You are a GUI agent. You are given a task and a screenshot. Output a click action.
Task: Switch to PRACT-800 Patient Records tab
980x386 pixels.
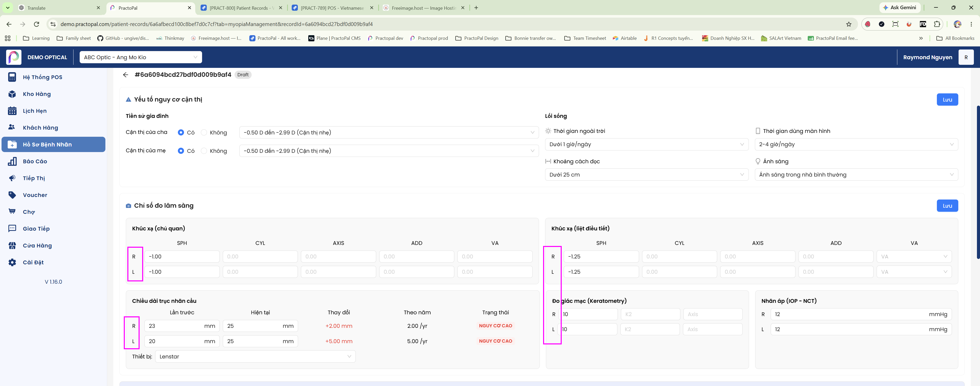pyautogui.click(x=241, y=8)
